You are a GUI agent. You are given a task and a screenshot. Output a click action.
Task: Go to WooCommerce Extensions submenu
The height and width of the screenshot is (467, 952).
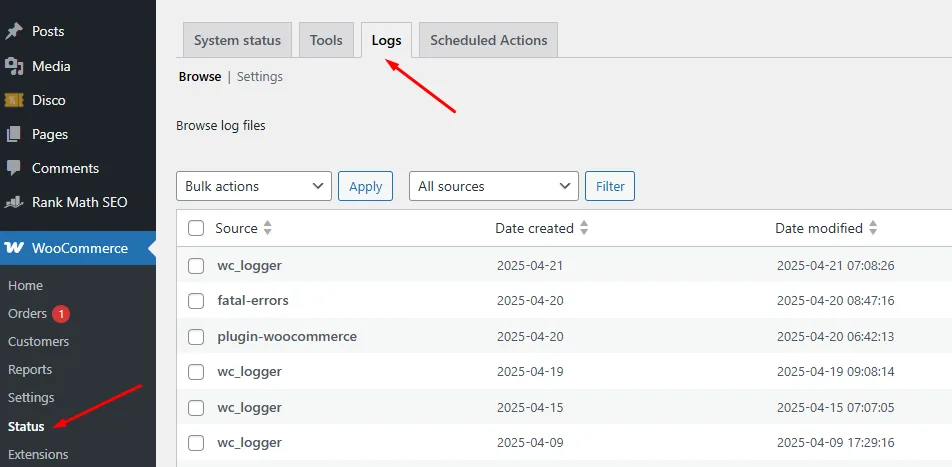coord(38,454)
